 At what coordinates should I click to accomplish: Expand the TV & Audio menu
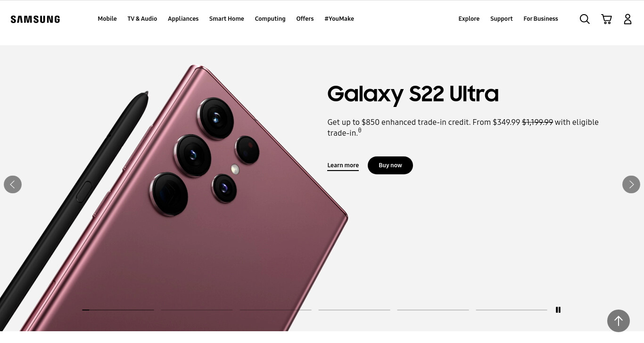(142, 19)
